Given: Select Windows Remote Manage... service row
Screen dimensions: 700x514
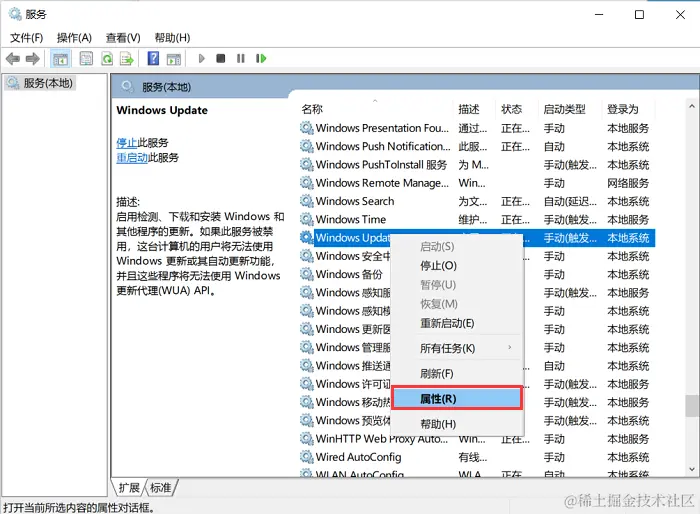Looking at the screenshot, I should [x=476, y=183].
